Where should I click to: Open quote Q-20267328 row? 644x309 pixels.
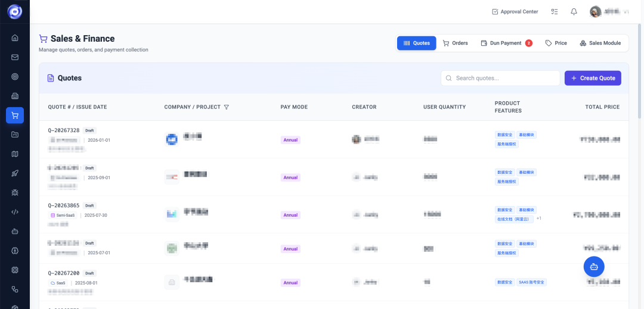[x=333, y=139]
